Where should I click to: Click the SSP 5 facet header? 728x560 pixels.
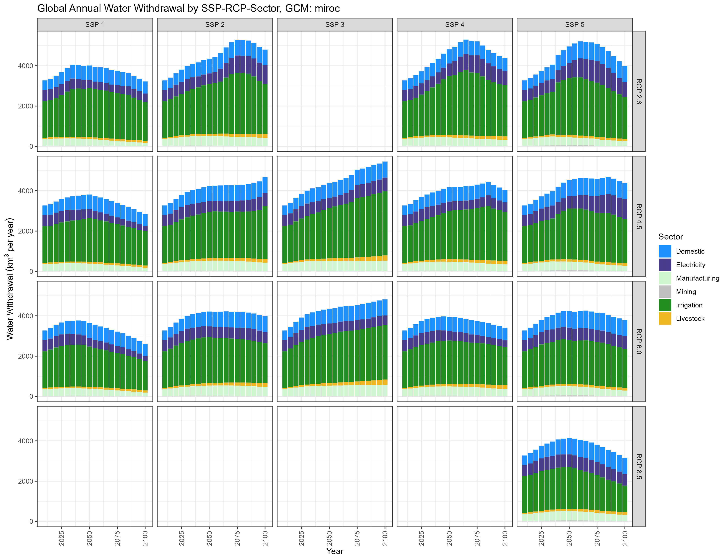(x=575, y=25)
